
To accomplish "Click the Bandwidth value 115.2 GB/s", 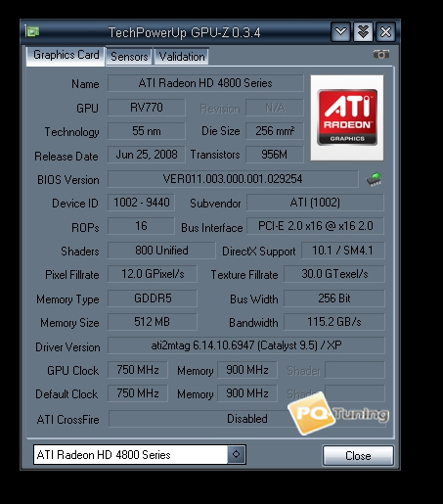I will pos(334,322).
